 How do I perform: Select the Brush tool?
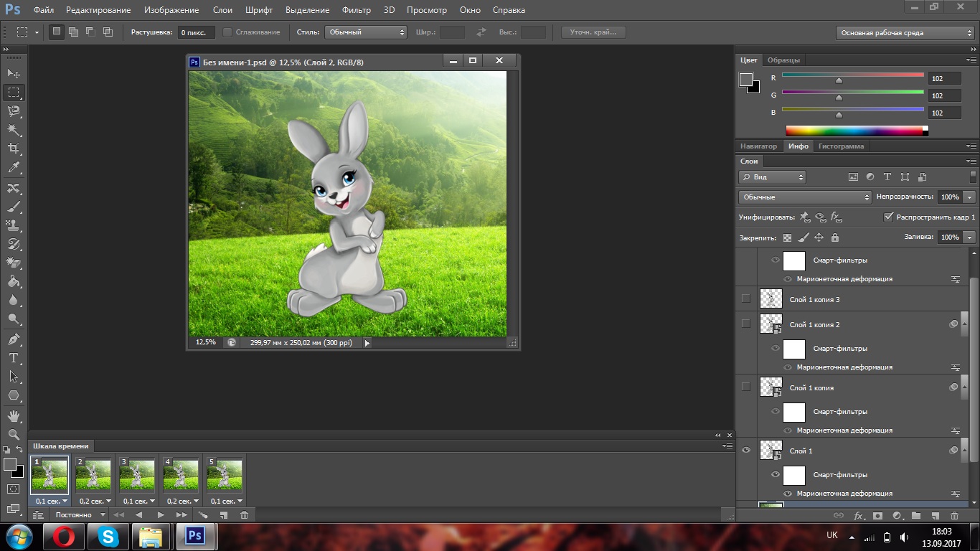click(x=14, y=207)
